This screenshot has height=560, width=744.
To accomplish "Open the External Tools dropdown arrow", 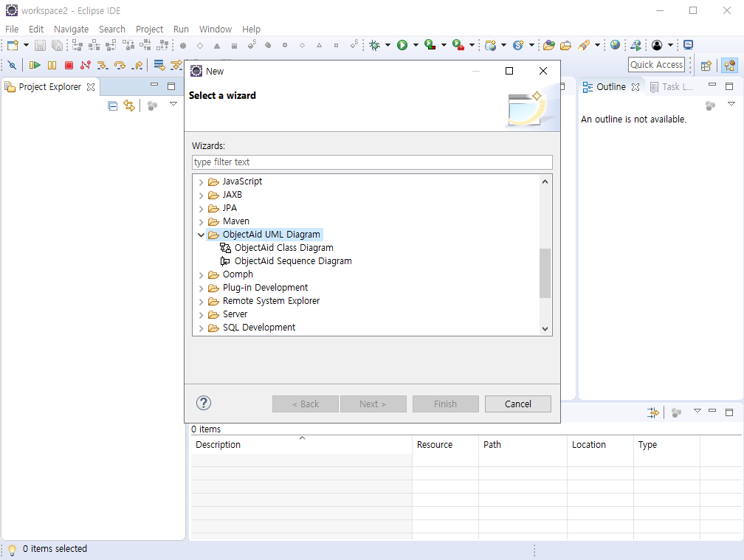I will 472,45.
